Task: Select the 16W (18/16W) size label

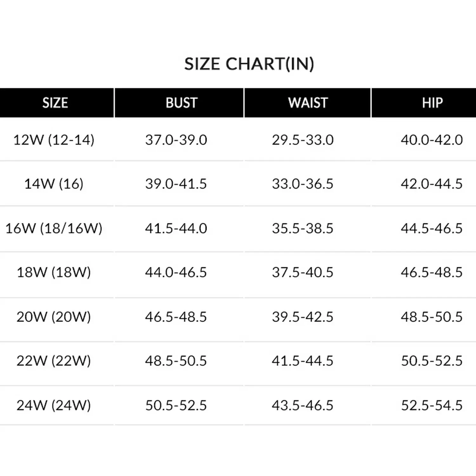Action: [54, 228]
